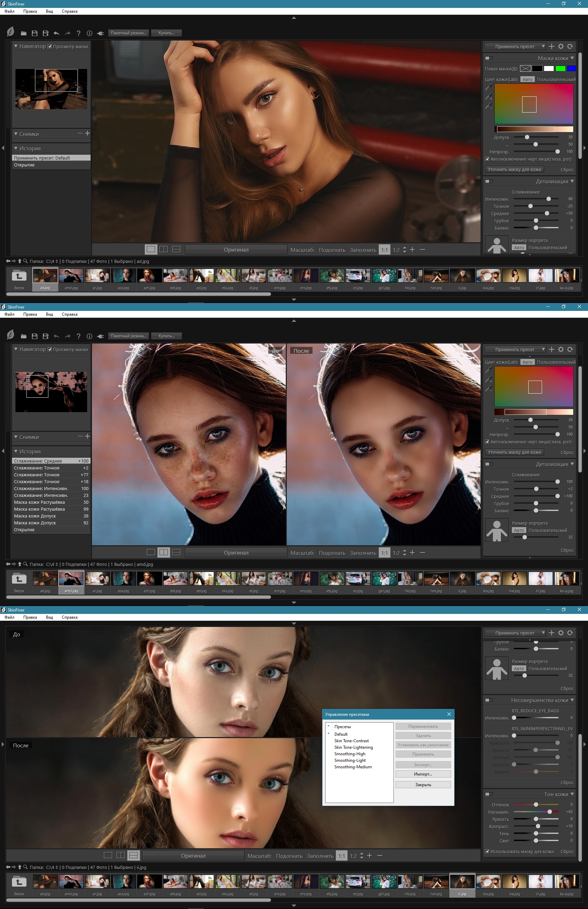This screenshot has height=909, width=588.
Task: Click the open folder icon in top window toolbar
Action: click(x=24, y=33)
